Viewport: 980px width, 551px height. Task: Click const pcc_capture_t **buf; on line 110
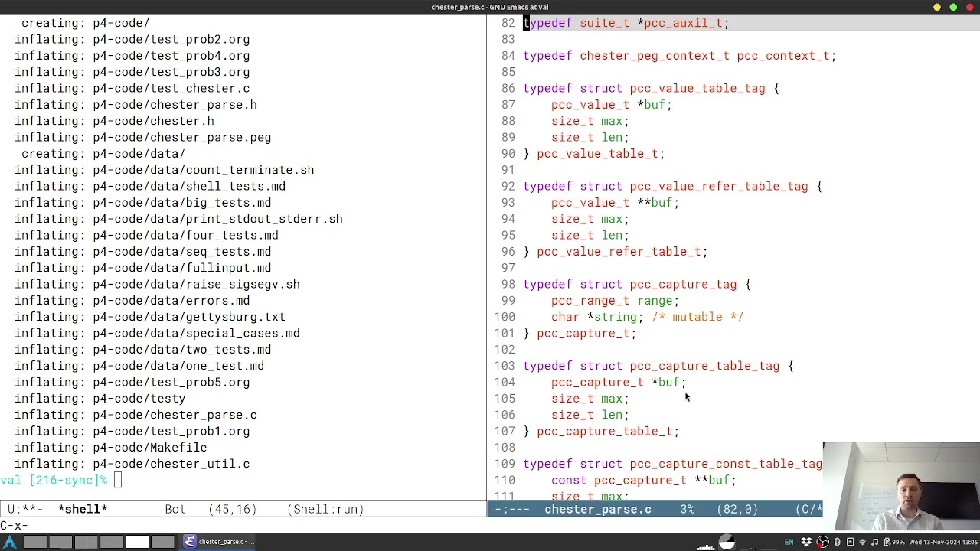click(644, 481)
